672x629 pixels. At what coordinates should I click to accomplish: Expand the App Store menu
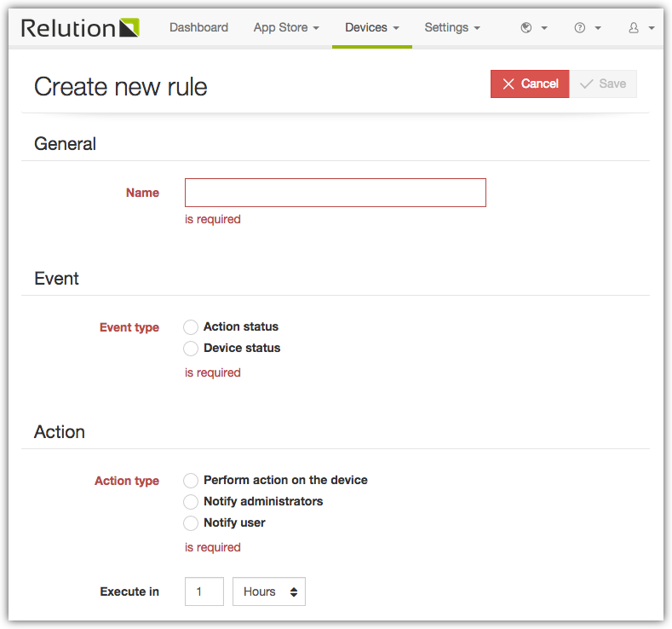[286, 28]
